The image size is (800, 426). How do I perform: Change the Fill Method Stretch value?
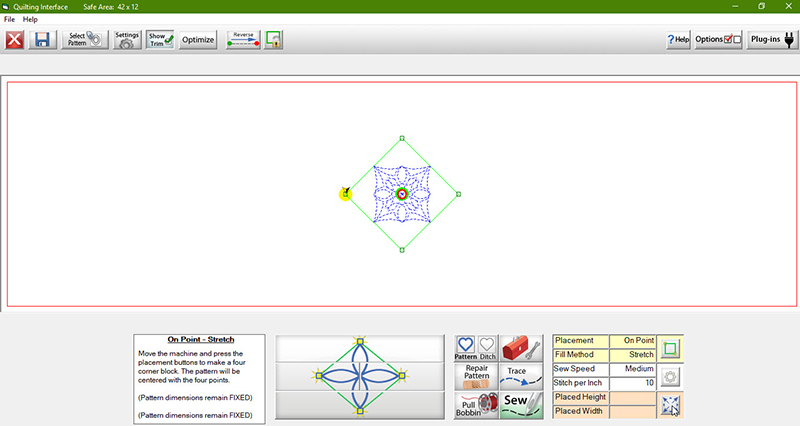[x=631, y=355]
